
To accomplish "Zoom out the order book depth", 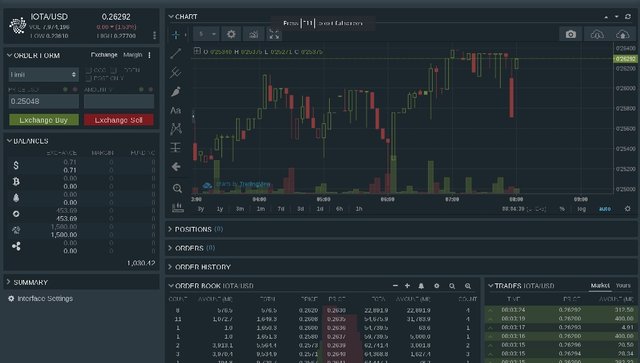I will pyautogui.click(x=452, y=286).
